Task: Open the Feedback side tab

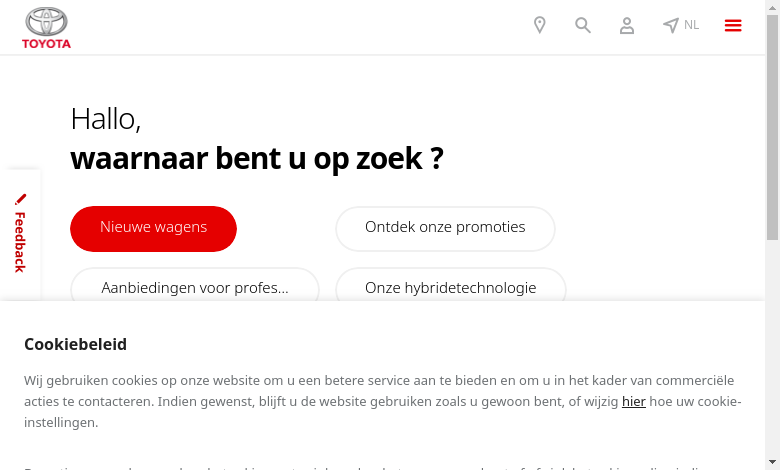Action: click(20, 234)
